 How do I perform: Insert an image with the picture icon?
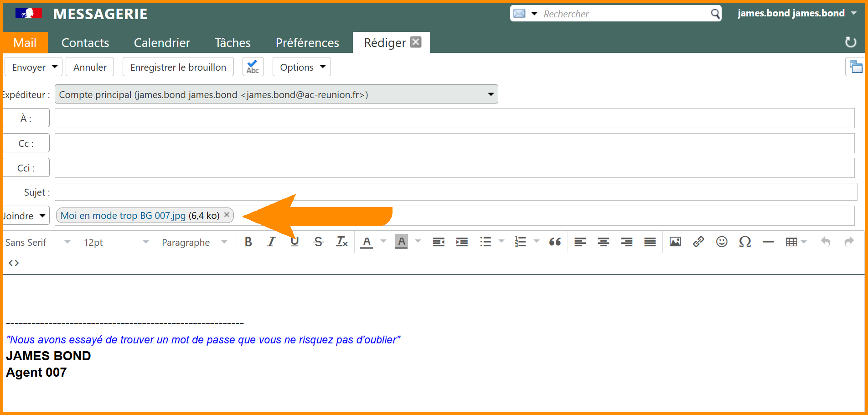point(675,242)
